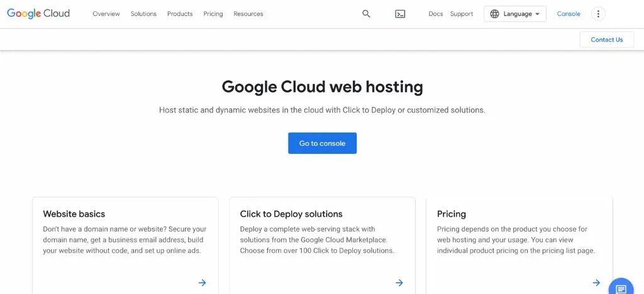Viewport: 644px width, 294px height.
Task: Open the Docs link
Action: (436, 14)
